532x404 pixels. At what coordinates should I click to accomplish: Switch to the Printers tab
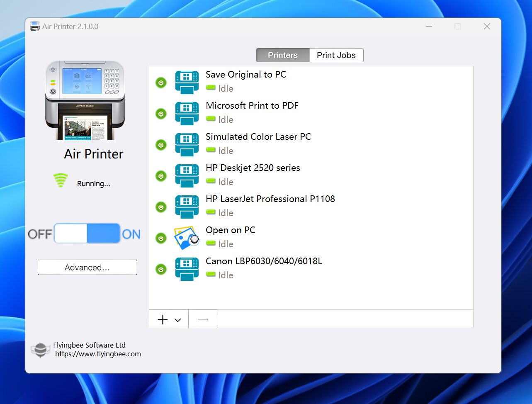click(283, 55)
